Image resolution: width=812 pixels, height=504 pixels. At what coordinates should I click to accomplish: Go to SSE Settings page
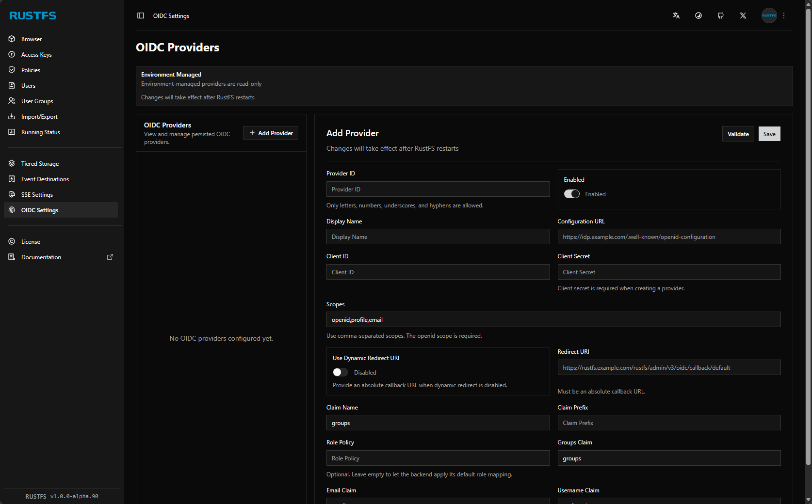[x=37, y=195]
